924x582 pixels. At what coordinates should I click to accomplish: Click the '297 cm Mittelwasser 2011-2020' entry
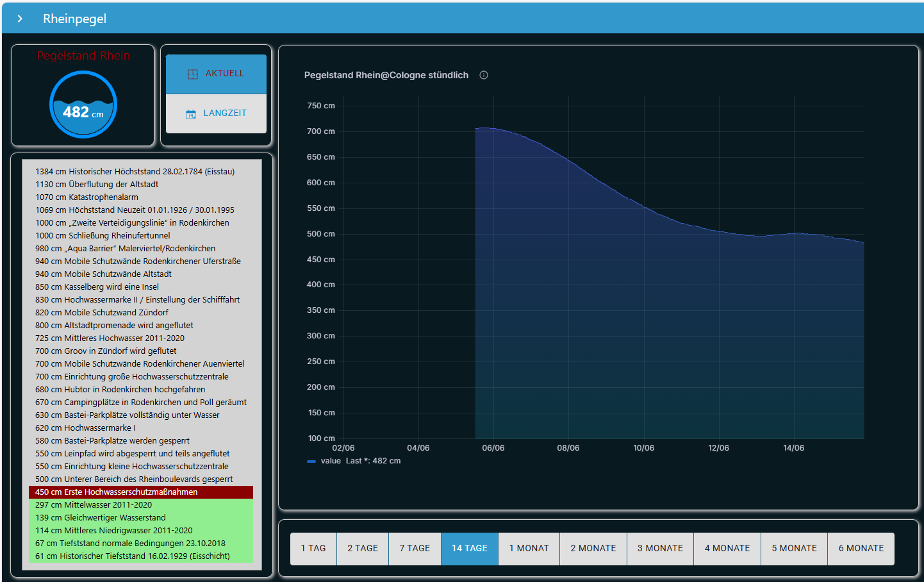(x=94, y=505)
